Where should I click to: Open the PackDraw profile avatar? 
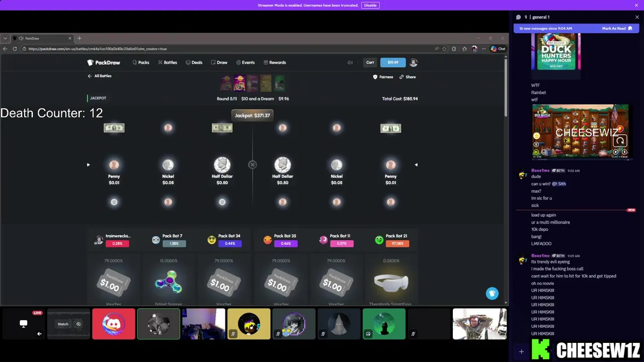click(414, 62)
